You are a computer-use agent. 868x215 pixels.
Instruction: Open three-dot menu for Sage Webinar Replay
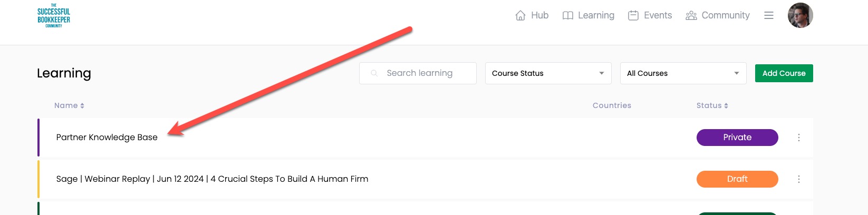[798, 179]
